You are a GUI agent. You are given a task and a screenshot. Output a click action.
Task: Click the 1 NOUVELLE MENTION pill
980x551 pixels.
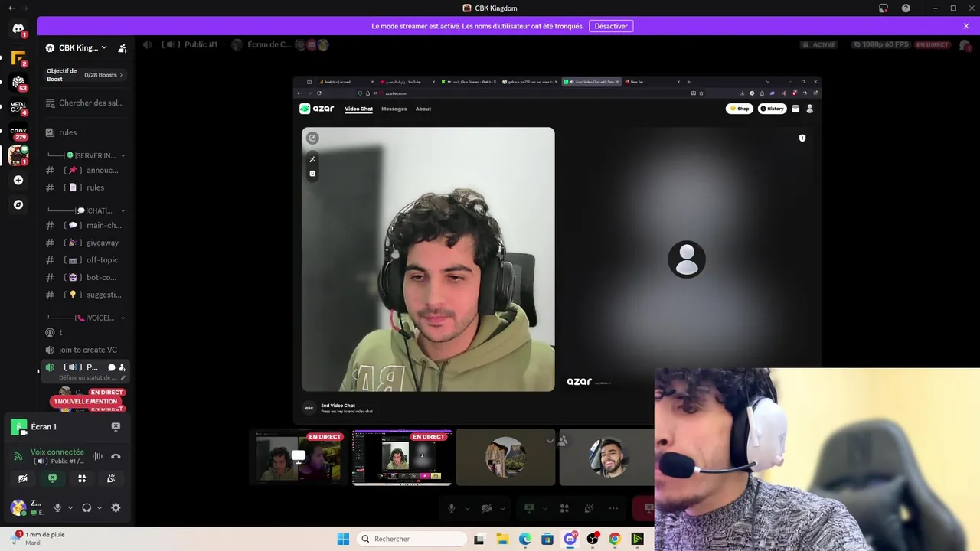pyautogui.click(x=86, y=401)
